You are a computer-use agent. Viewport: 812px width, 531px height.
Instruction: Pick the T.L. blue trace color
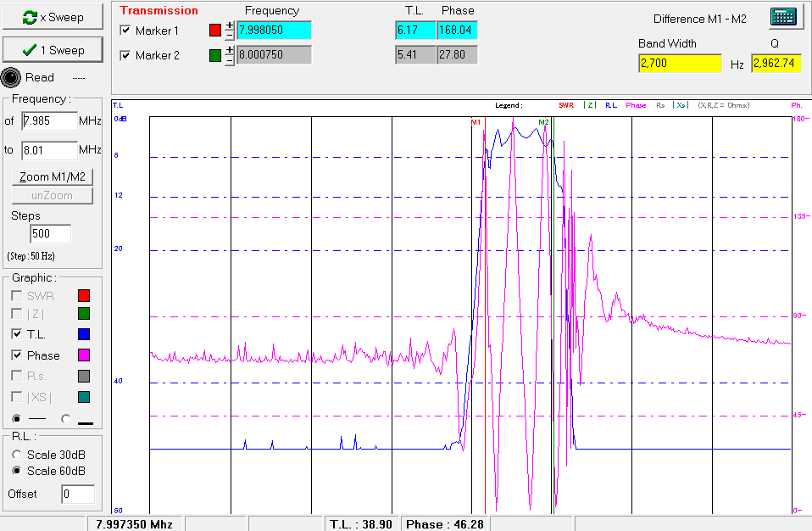click(83, 335)
